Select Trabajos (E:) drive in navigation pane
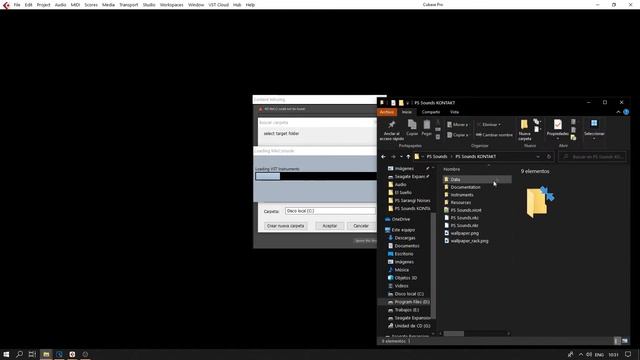 pos(407,310)
